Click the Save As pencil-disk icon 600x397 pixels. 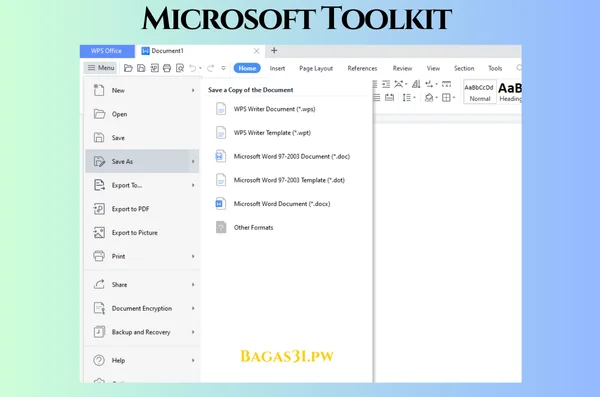click(x=99, y=161)
